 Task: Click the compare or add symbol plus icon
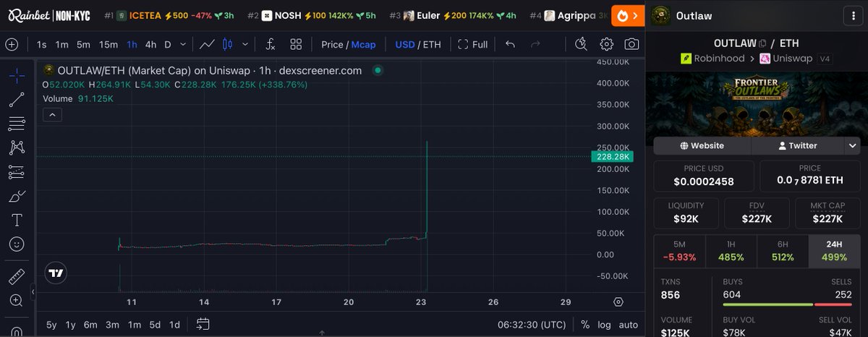[x=12, y=44]
